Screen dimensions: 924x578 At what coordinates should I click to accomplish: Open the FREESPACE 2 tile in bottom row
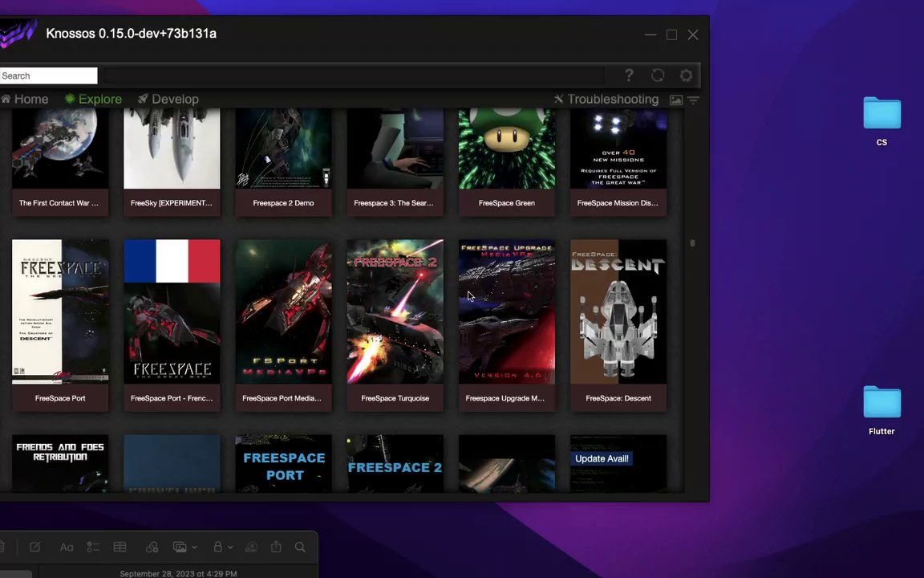[x=395, y=463]
